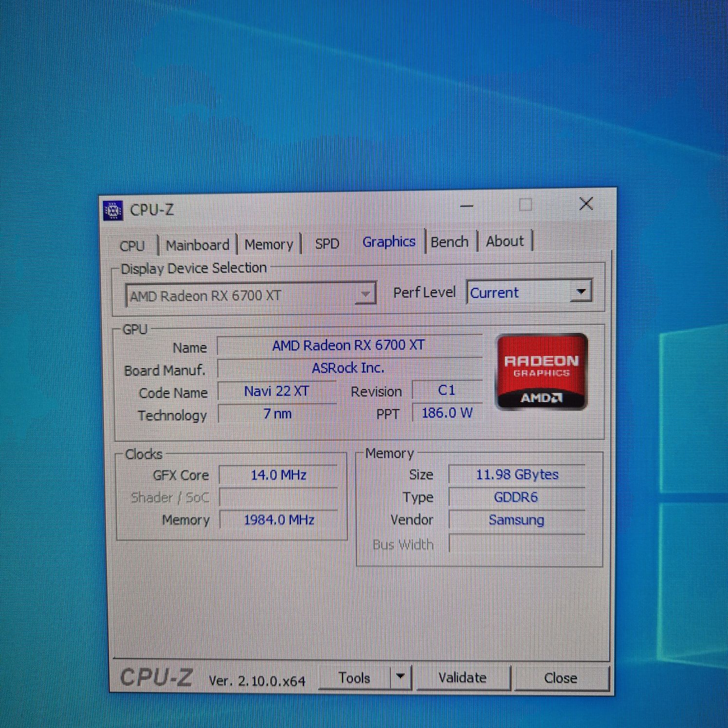Open the Tools dropdown arrow
The height and width of the screenshot is (728, 728).
pyautogui.click(x=400, y=677)
